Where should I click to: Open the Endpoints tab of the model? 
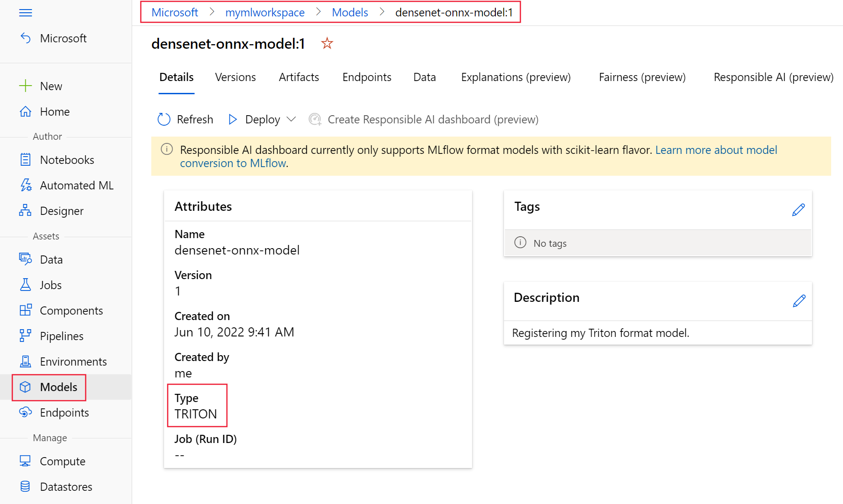(367, 77)
